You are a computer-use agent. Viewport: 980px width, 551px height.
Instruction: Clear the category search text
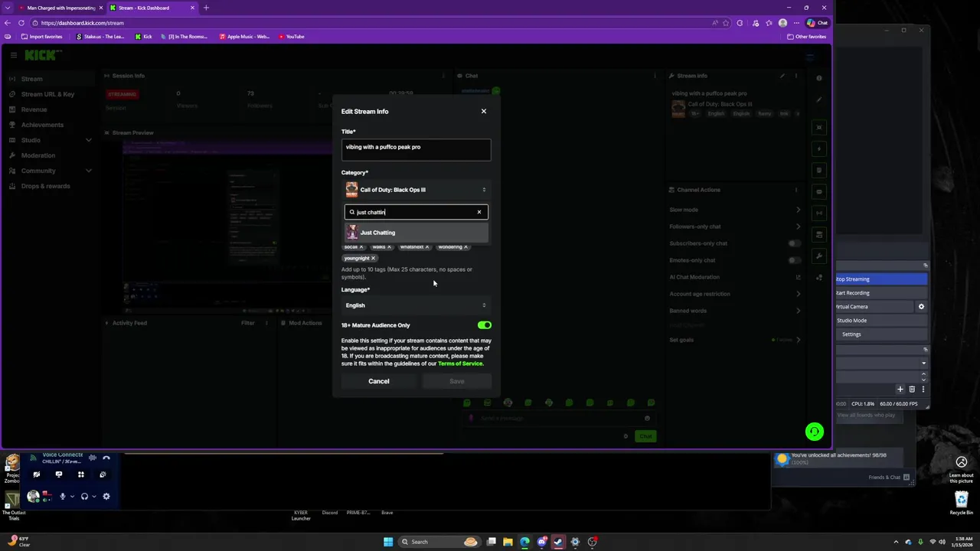click(479, 212)
